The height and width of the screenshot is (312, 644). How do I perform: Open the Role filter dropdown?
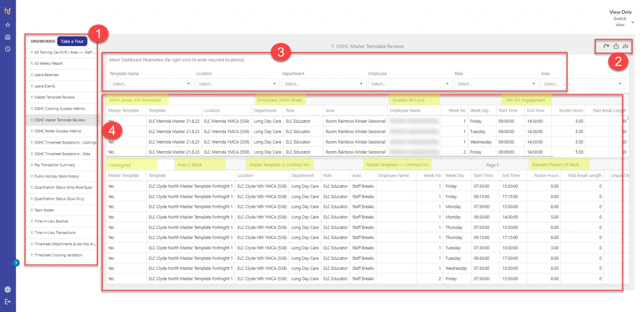coord(497,84)
